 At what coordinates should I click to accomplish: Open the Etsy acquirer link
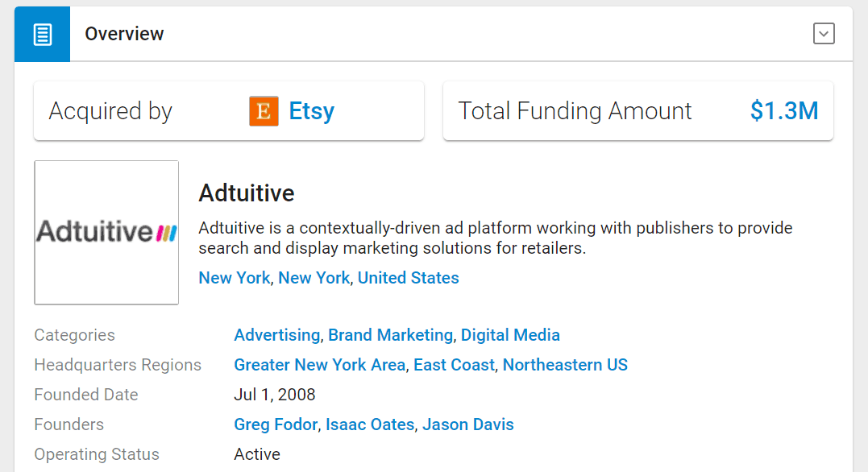(312, 111)
